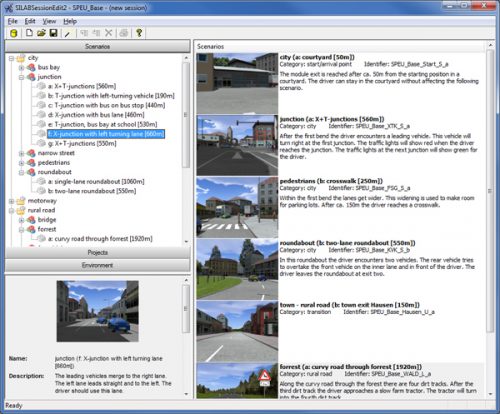Click the scenario list vertical scrollbar

click(x=490, y=219)
